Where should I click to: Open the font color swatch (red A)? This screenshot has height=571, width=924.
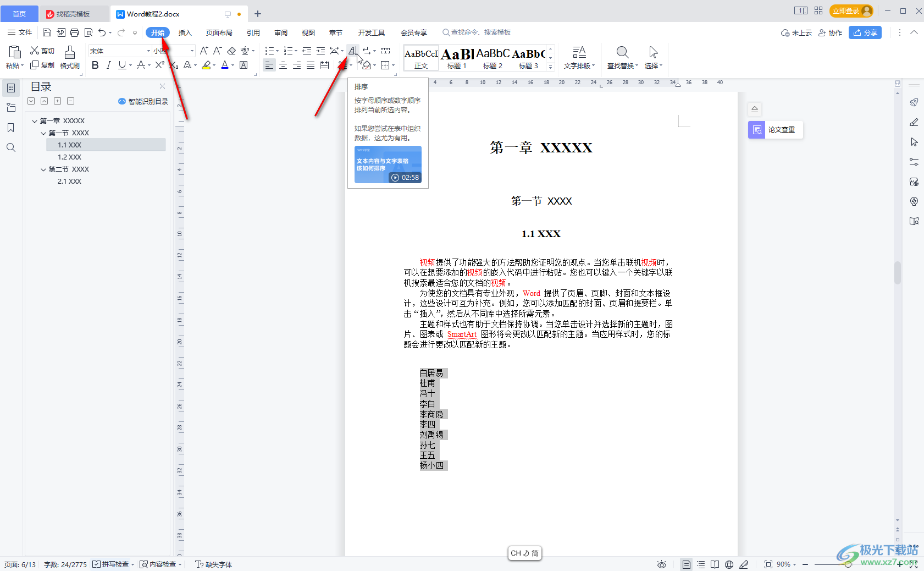click(225, 65)
